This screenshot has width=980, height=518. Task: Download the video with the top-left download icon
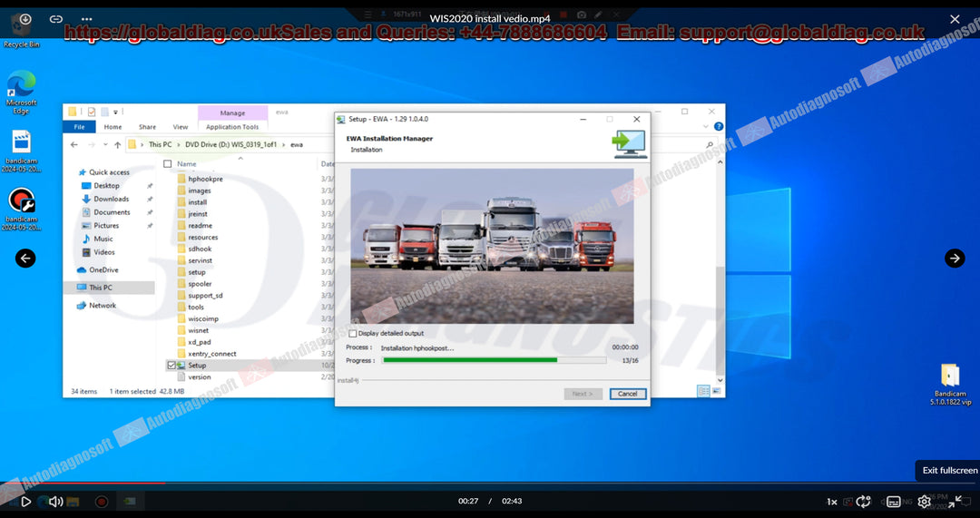25,19
